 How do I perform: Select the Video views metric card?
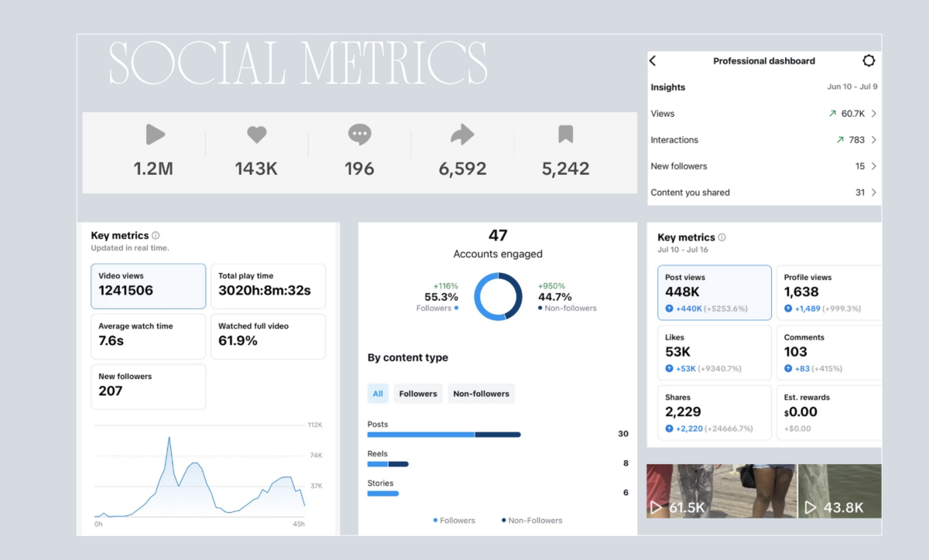149,286
